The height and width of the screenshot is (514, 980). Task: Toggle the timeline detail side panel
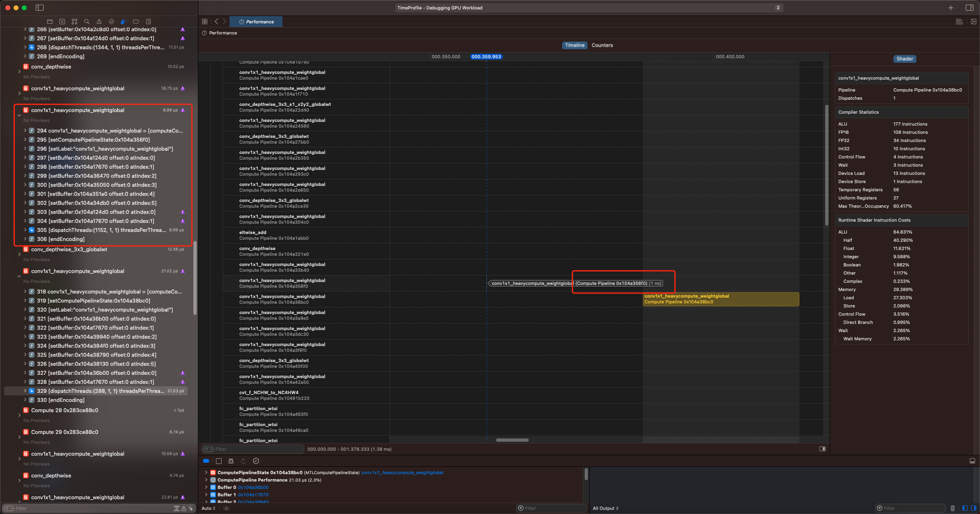tap(822, 449)
